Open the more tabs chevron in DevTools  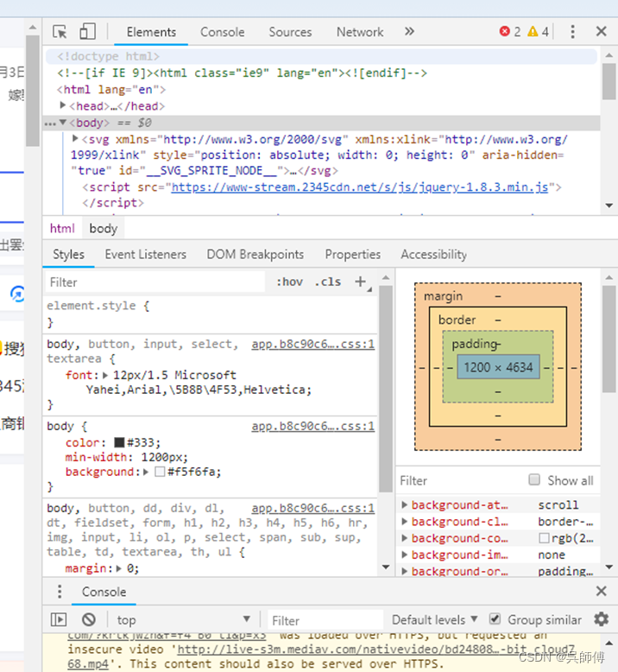click(409, 31)
